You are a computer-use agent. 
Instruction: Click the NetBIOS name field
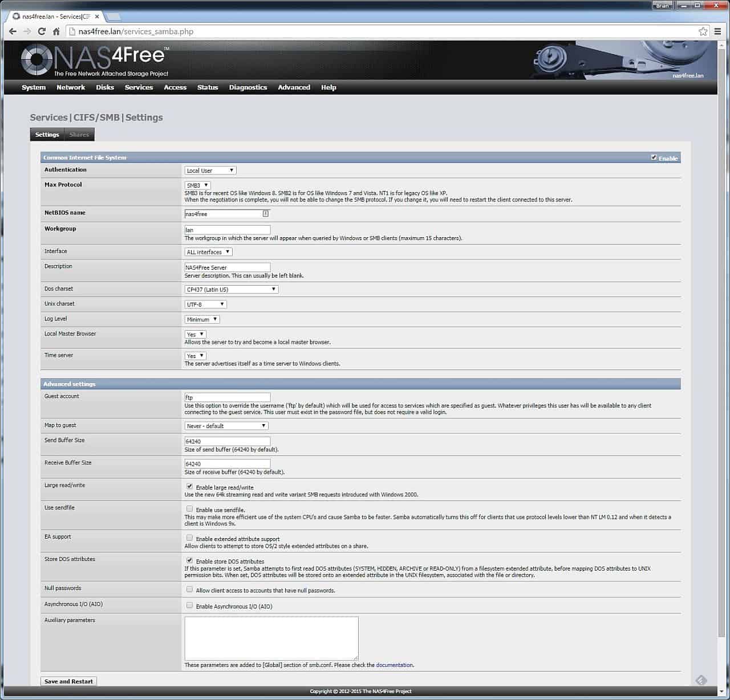(x=227, y=214)
